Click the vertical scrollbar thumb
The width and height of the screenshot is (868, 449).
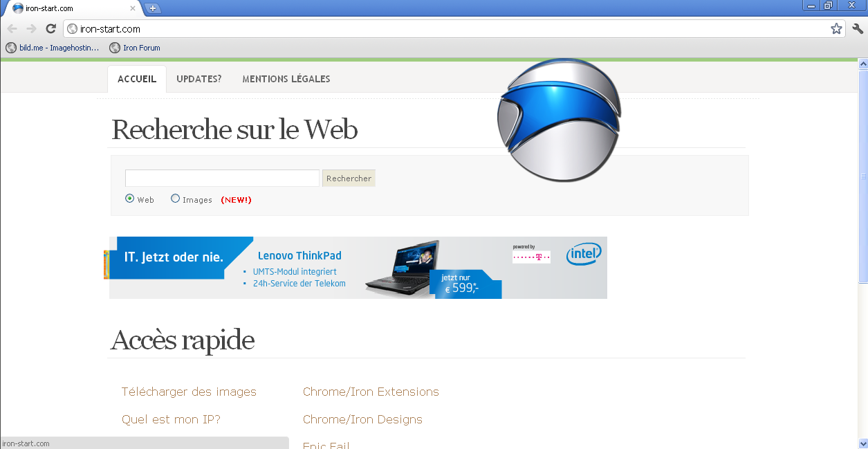pyautogui.click(x=862, y=176)
